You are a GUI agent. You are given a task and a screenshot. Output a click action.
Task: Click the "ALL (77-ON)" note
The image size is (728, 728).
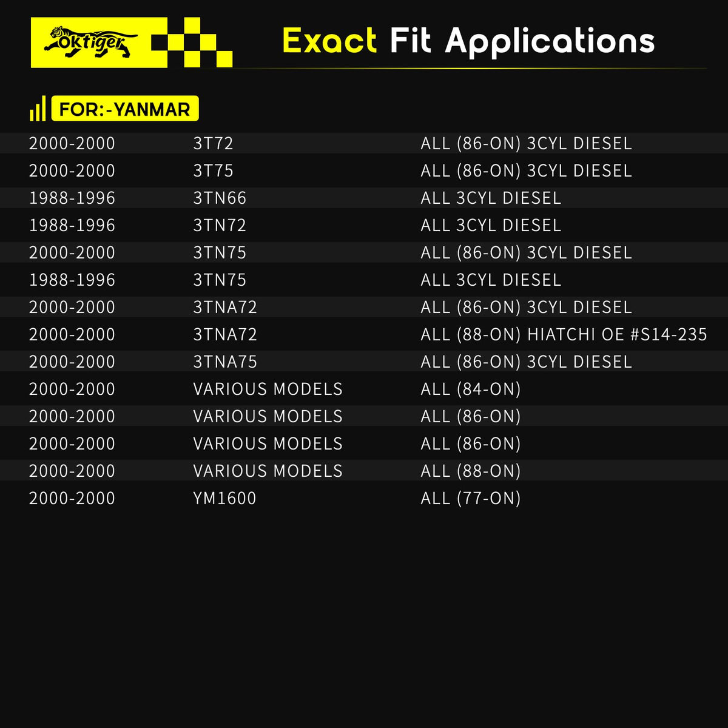click(x=471, y=498)
